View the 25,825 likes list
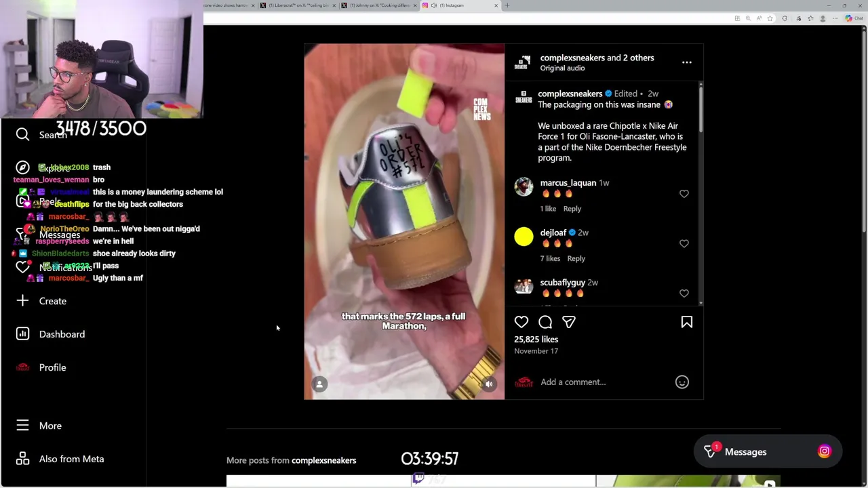 point(536,340)
